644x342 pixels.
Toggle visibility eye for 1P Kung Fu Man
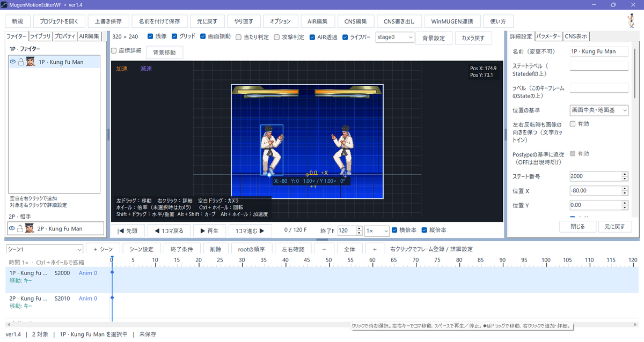pyautogui.click(x=12, y=62)
